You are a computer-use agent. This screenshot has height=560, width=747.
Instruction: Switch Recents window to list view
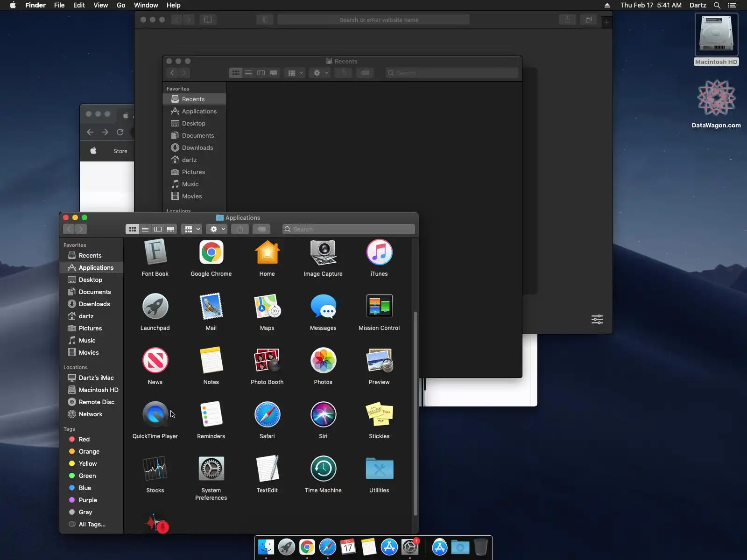248,73
